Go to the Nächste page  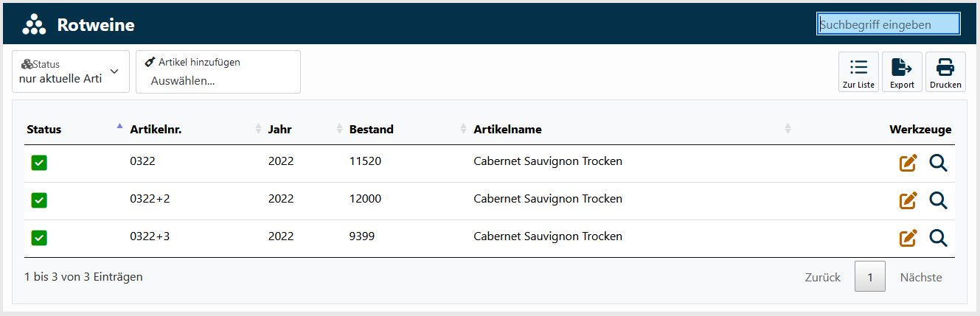point(920,278)
